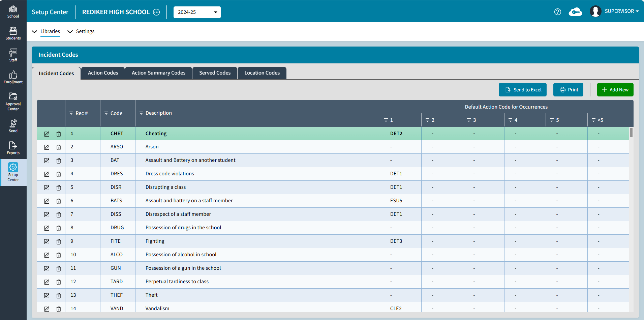Open the Send module
The width and height of the screenshot is (644, 320).
(x=13, y=126)
